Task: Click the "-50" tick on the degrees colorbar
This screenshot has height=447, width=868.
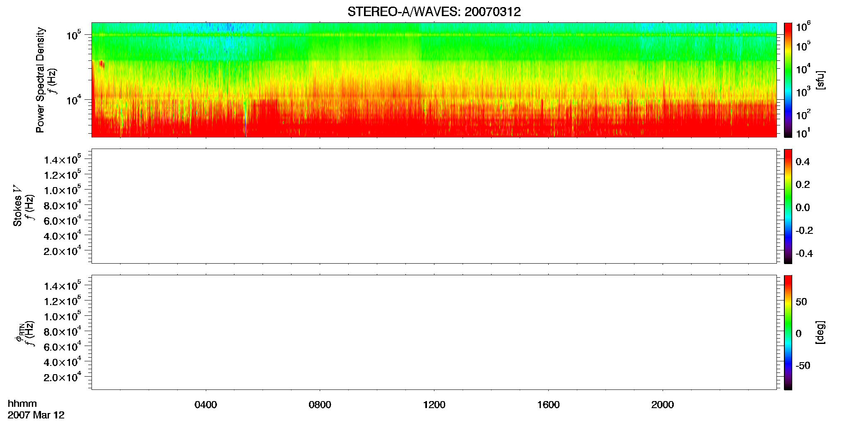Action: point(803,365)
